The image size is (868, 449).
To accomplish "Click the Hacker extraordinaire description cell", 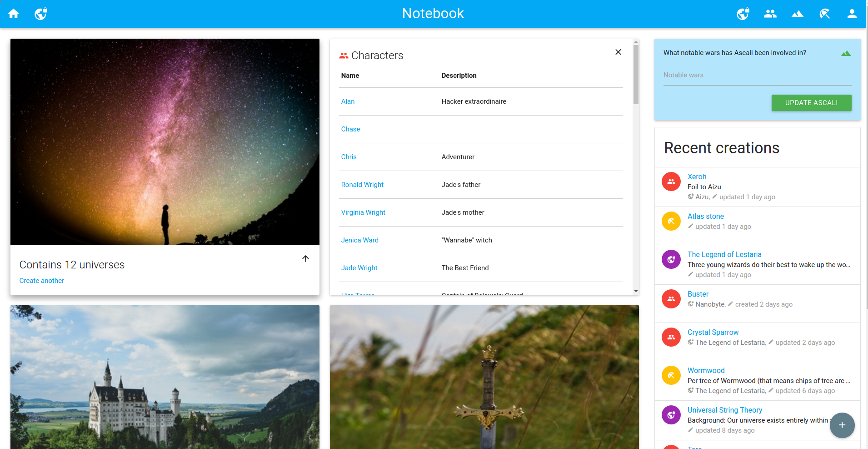I will click(474, 101).
